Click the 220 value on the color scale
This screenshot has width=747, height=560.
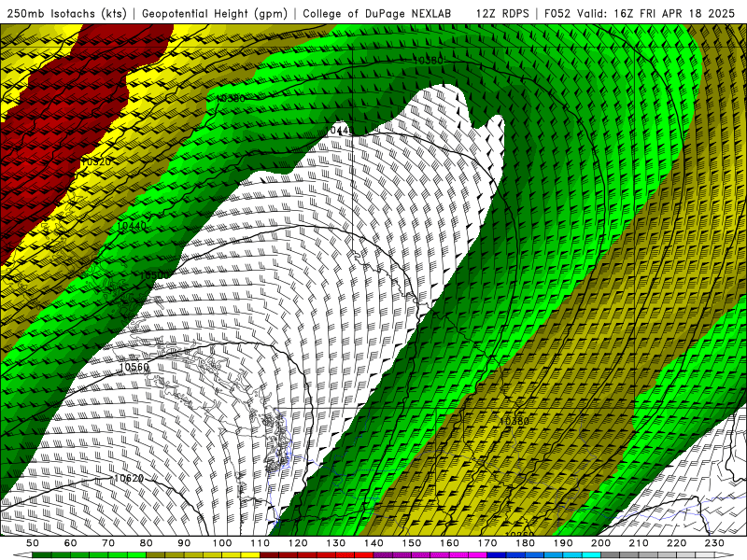point(677,543)
